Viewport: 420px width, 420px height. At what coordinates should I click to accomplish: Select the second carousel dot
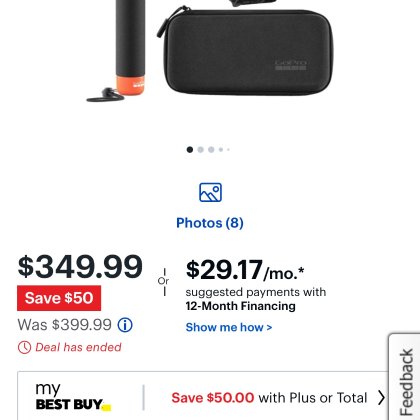click(200, 150)
